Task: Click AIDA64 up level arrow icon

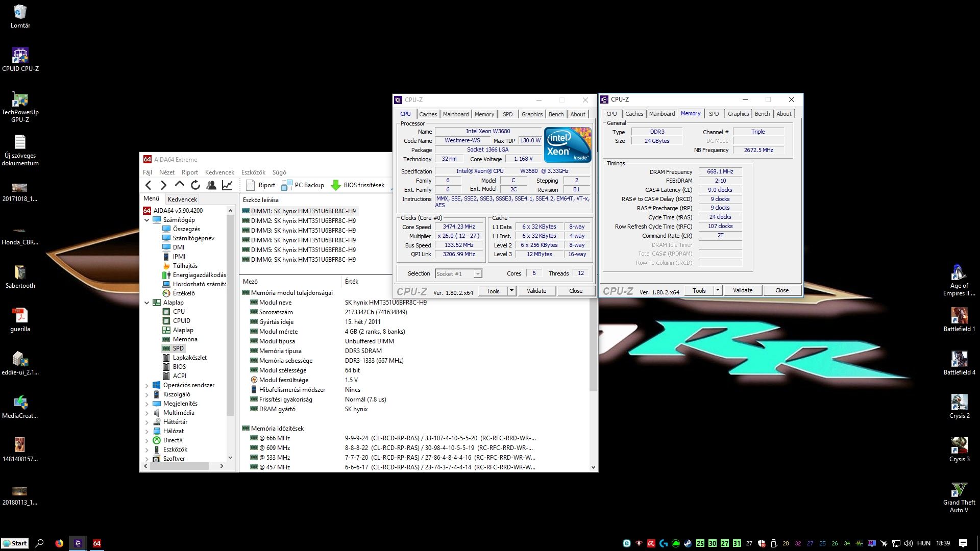Action: [x=179, y=185]
